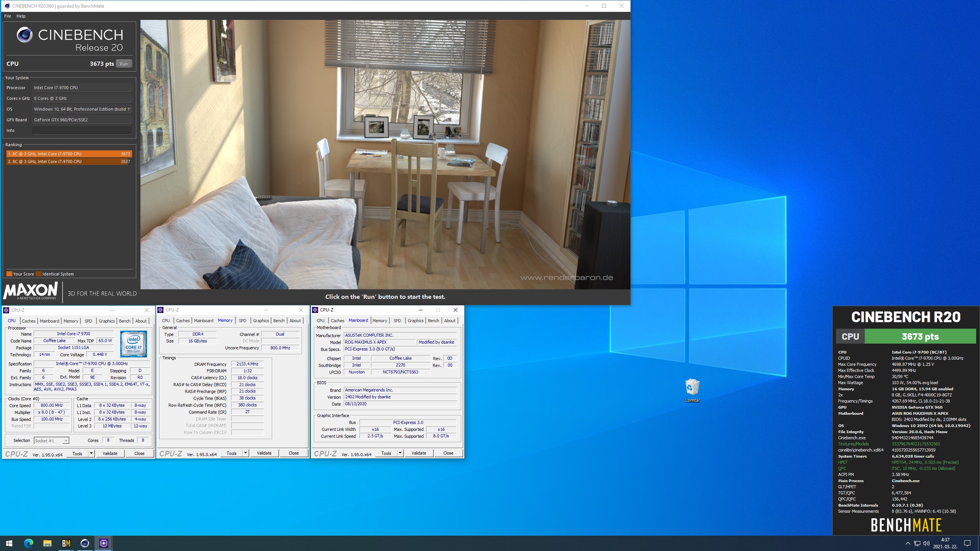
Task: Click Your Score orange legend swatch
Action: coord(9,274)
